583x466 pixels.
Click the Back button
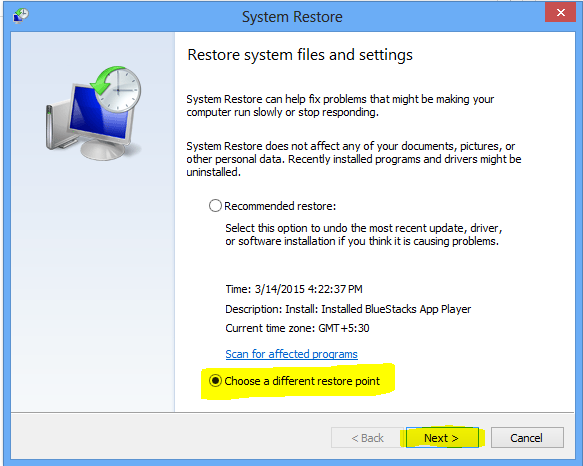click(x=367, y=438)
